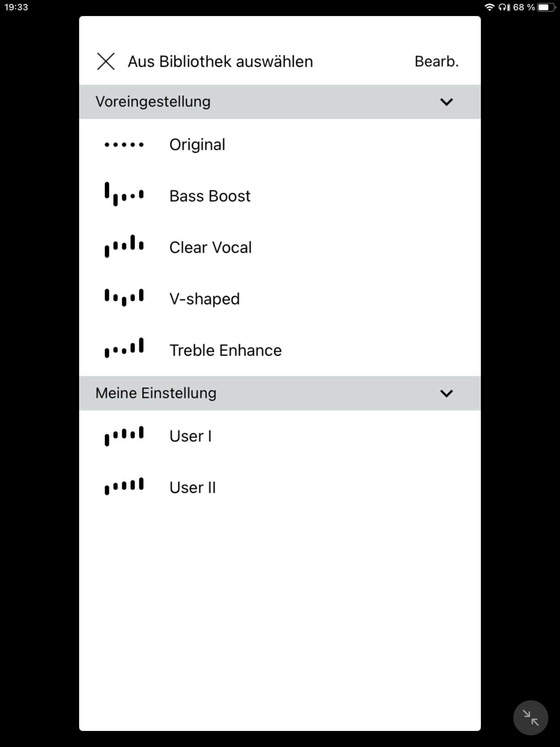560x747 pixels.
Task: Select the V-shaped preset label
Action: coord(205,299)
